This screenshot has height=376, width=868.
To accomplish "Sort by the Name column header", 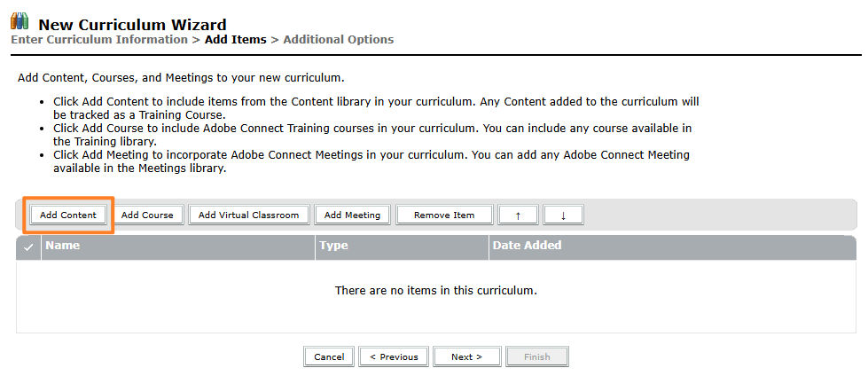I will tap(62, 246).
